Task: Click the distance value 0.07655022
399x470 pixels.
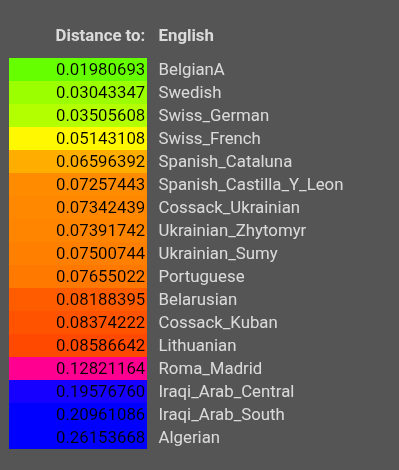Action: pos(78,277)
